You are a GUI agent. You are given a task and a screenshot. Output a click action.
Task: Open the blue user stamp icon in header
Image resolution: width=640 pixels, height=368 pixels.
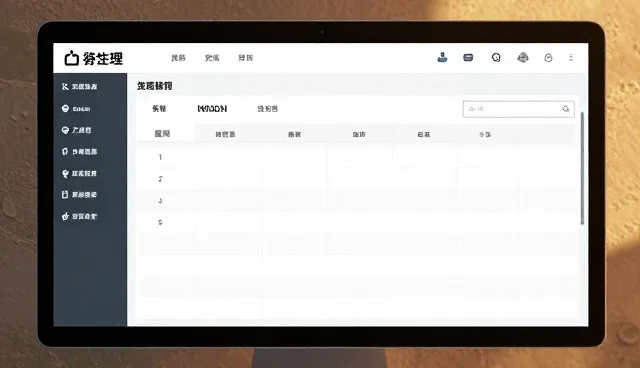click(442, 58)
